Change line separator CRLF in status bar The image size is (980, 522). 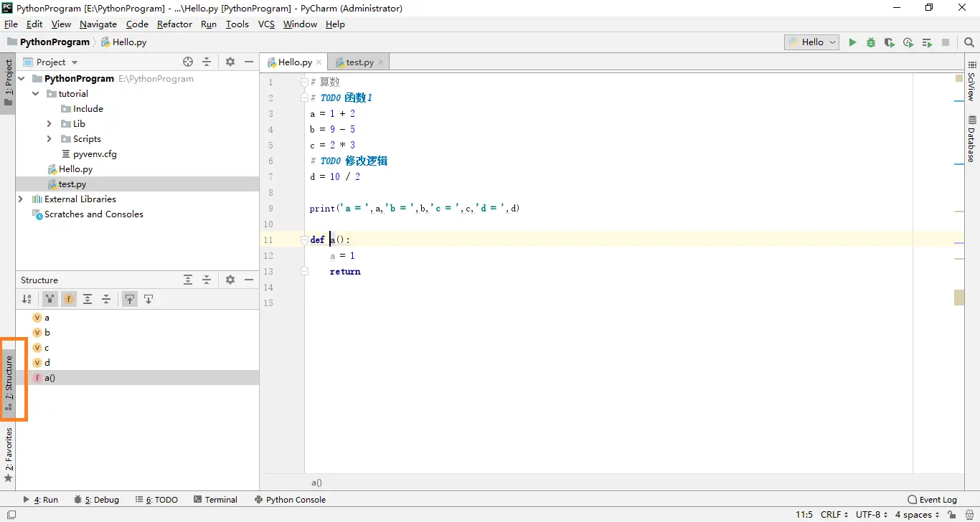(834, 515)
